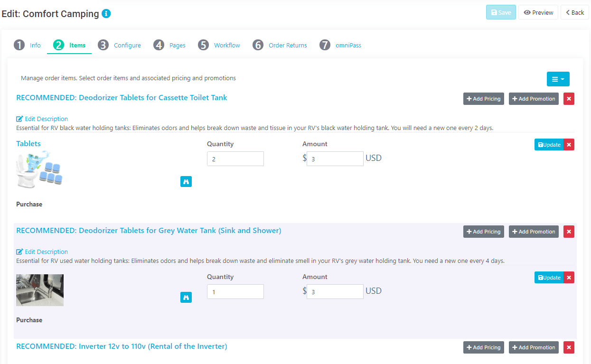Remove the Tablets pricing row with its red X
This screenshot has width=591, height=364.
[569, 144]
